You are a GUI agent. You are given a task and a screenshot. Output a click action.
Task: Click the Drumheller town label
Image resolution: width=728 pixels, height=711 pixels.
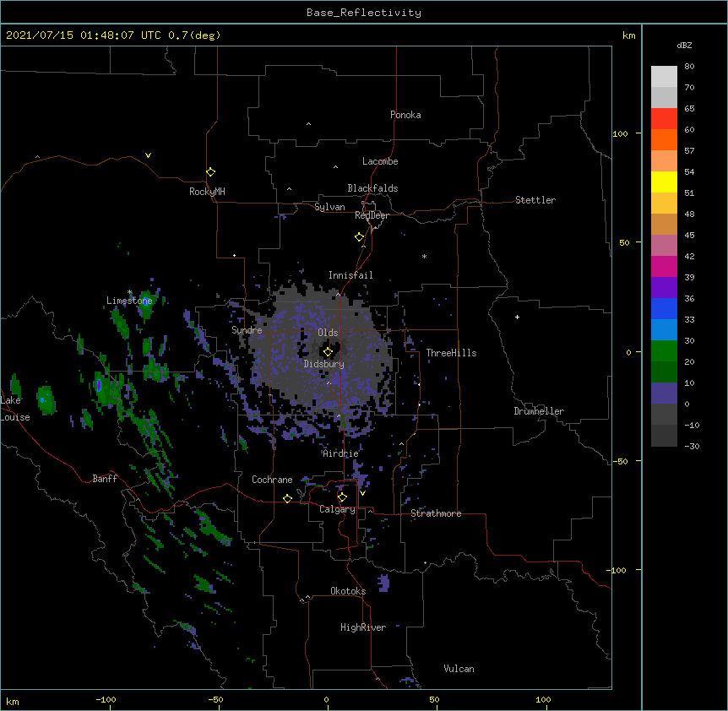click(x=539, y=411)
